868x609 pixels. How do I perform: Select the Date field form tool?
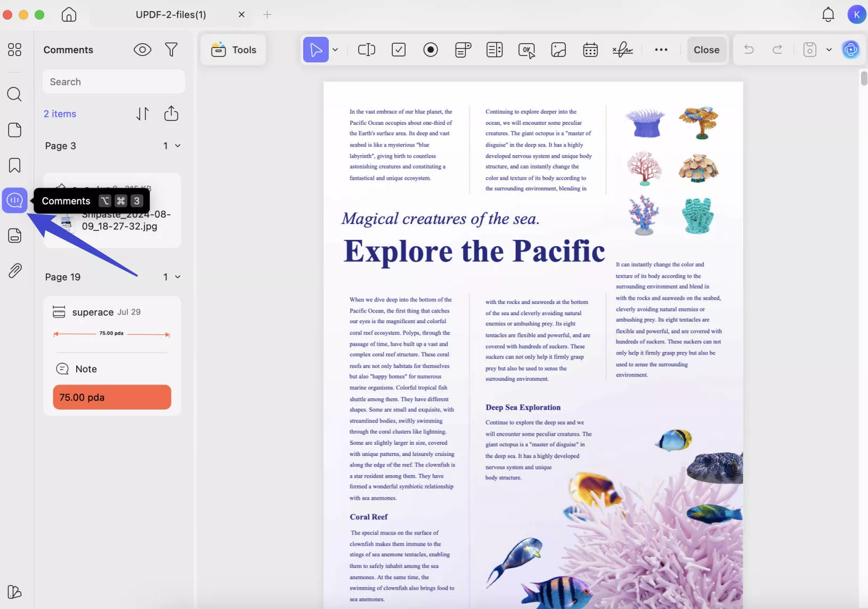click(590, 50)
